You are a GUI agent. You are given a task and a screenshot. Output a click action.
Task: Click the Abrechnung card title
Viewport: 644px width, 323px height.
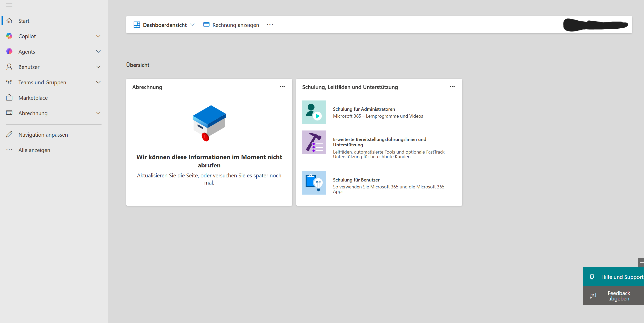point(147,87)
